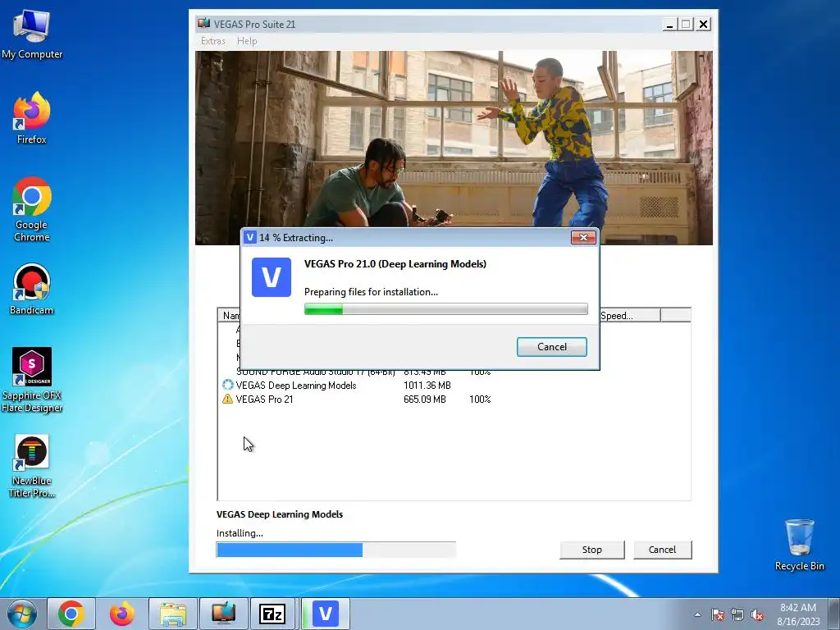This screenshot has height=630, width=840.
Task: Click the spinner icon beside VEGAS Deep Learning Models
Action: [x=228, y=386]
